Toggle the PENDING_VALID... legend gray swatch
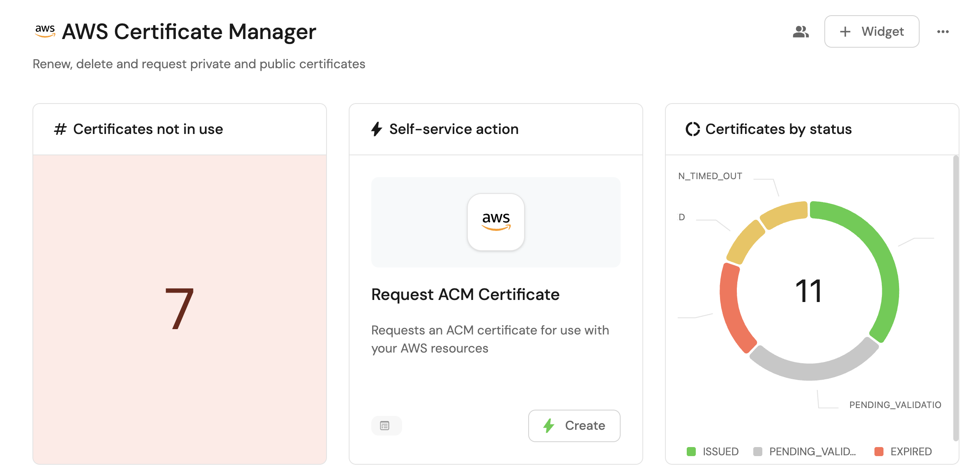Image resolution: width=980 pixels, height=475 pixels. point(758,452)
